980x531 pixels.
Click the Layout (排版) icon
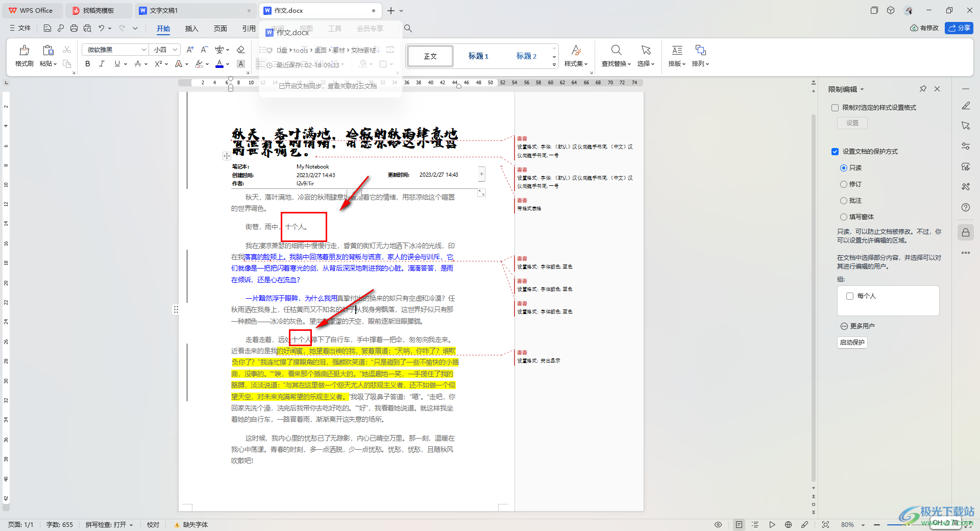[x=677, y=55]
